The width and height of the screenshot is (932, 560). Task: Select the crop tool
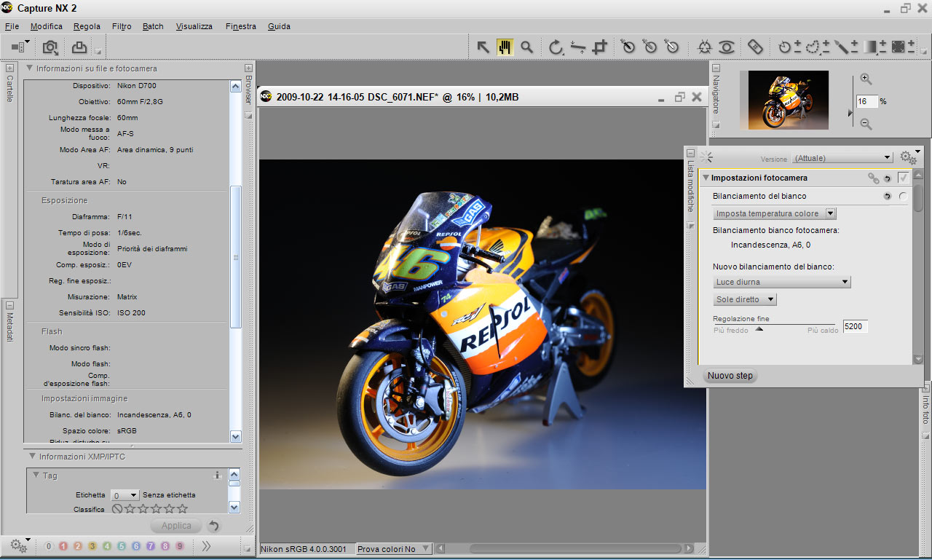click(599, 47)
